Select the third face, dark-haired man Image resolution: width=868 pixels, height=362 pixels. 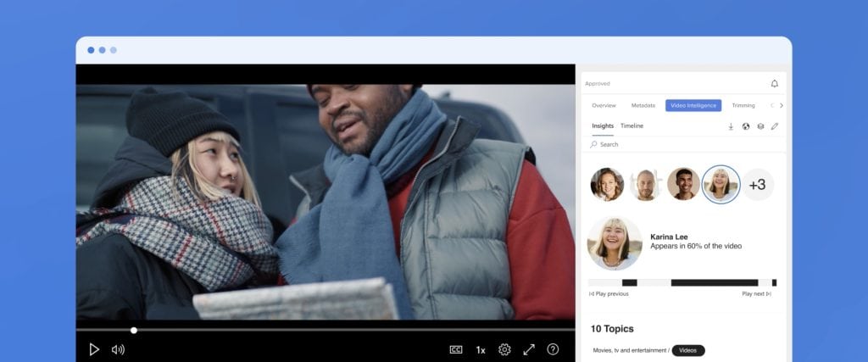coord(684,184)
